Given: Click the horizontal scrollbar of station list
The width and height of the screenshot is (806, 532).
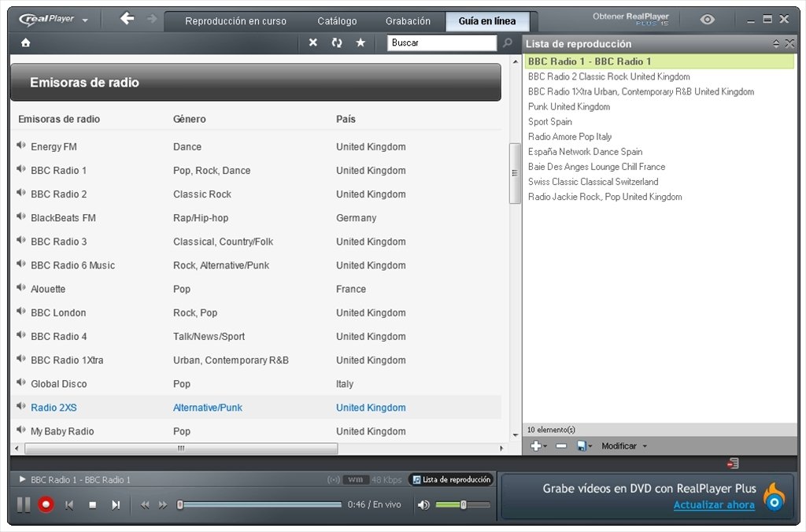Looking at the screenshot, I should (182, 449).
